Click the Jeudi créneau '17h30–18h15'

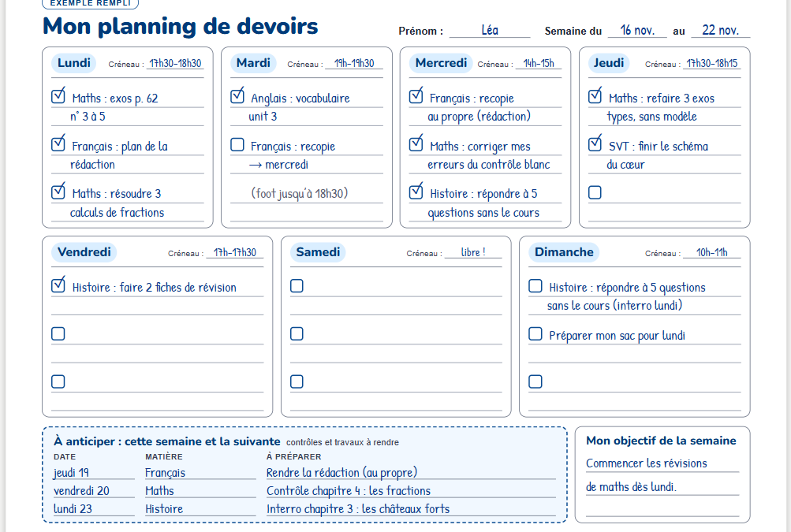pos(712,64)
